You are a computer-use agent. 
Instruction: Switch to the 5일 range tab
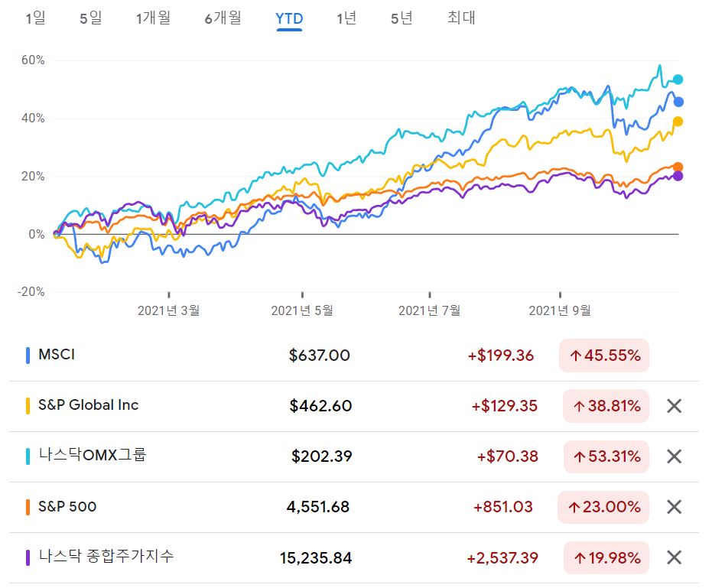coord(91,18)
